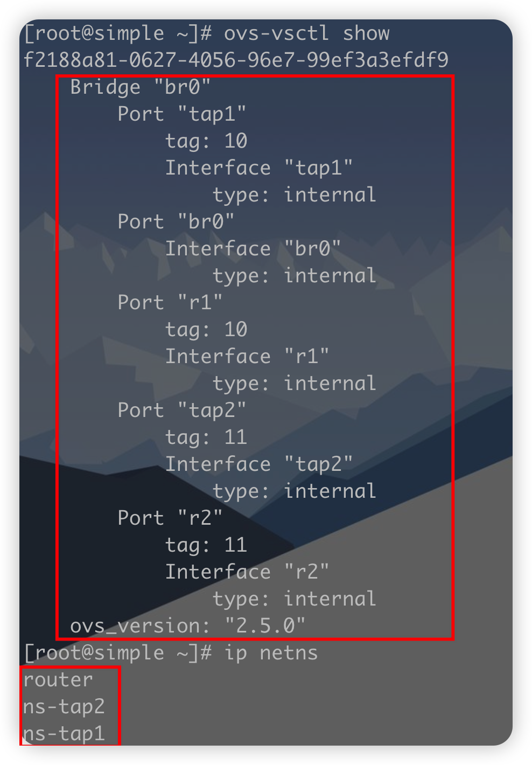Image resolution: width=532 pixels, height=765 pixels.
Task: Click the Port "tap1" entry
Action: (181, 114)
